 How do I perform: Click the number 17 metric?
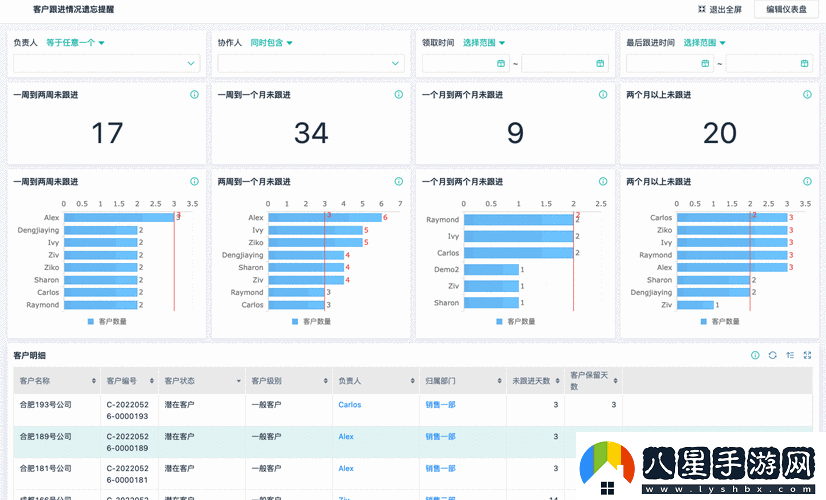(107, 133)
